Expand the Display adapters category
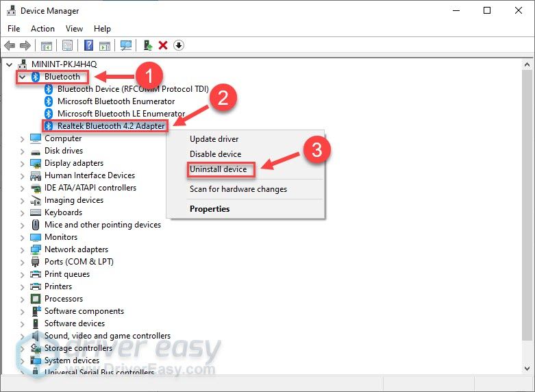Screen dimensions: 535x392 (23, 163)
